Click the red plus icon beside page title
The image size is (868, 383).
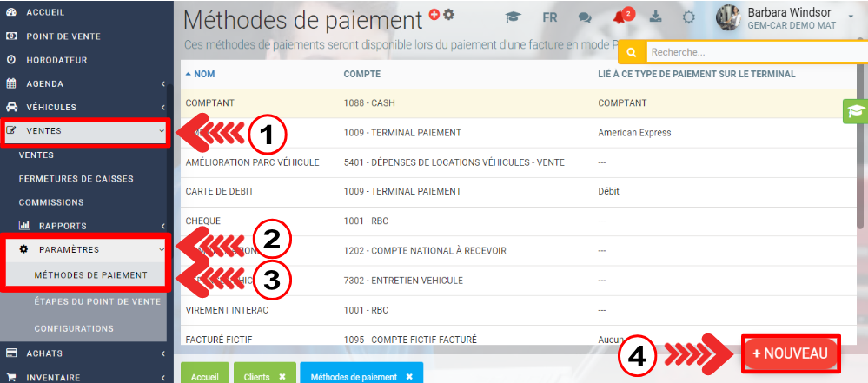(435, 15)
